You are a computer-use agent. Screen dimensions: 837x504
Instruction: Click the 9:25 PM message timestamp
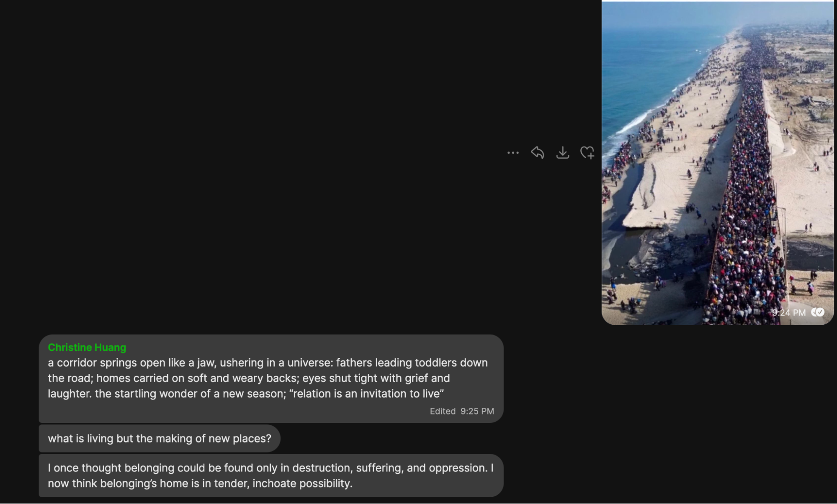click(477, 411)
